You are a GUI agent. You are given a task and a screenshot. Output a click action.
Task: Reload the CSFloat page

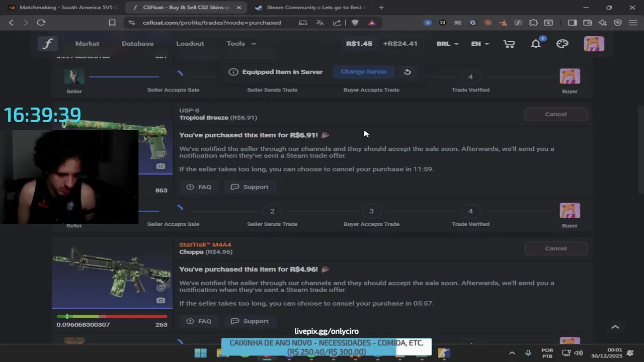[41, 23]
